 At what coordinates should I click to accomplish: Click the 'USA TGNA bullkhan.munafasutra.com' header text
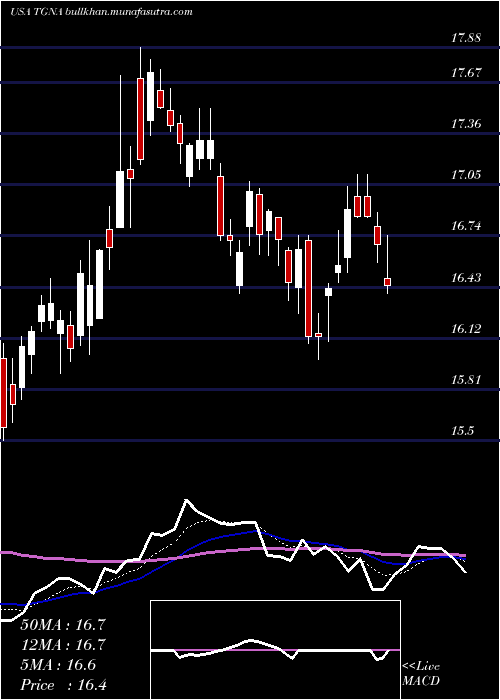click(101, 12)
